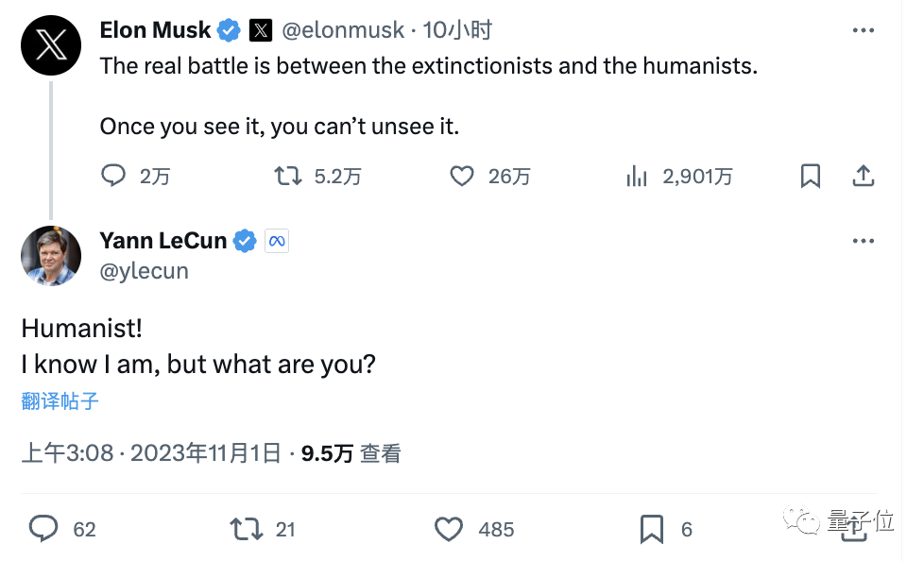The image size is (924, 561).
Task: Click the 翻译帖子 translate link
Action: [60, 401]
